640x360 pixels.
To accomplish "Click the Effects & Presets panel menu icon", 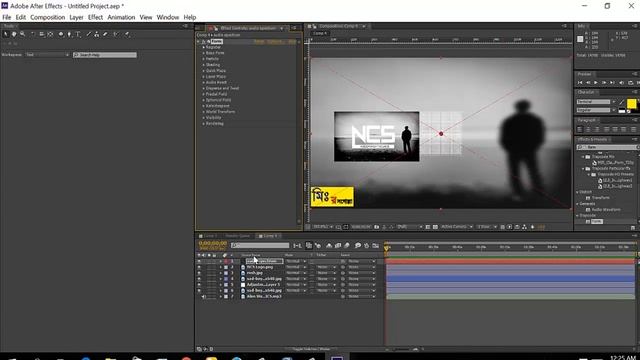I will point(634,140).
